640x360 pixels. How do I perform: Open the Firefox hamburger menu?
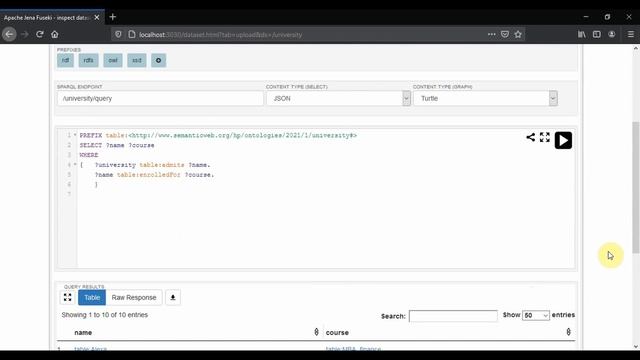coord(631,34)
